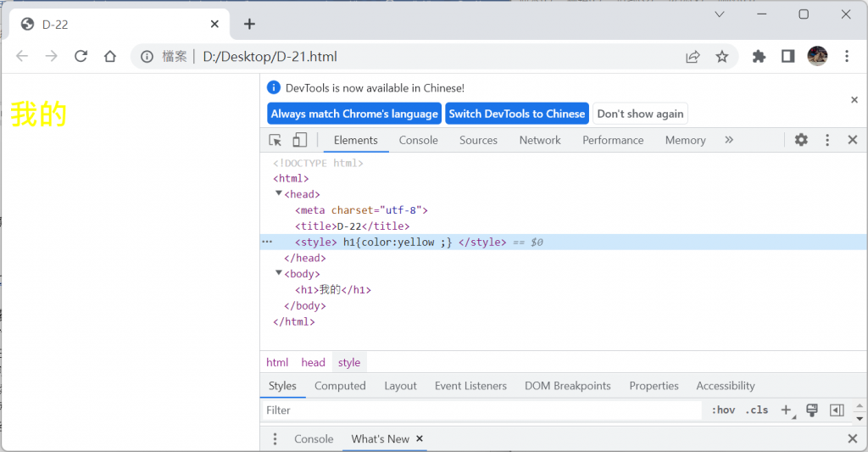Bookmark this page with the star icon
Image resolution: width=868 pixels, height=452 pixels.
(x=722, y=57)
